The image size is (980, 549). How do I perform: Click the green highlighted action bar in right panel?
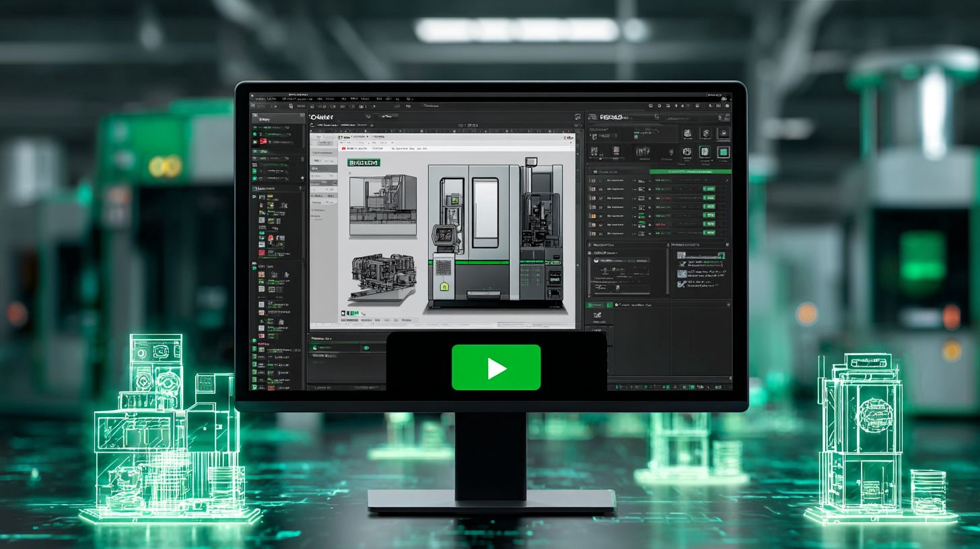coord(681,170)
